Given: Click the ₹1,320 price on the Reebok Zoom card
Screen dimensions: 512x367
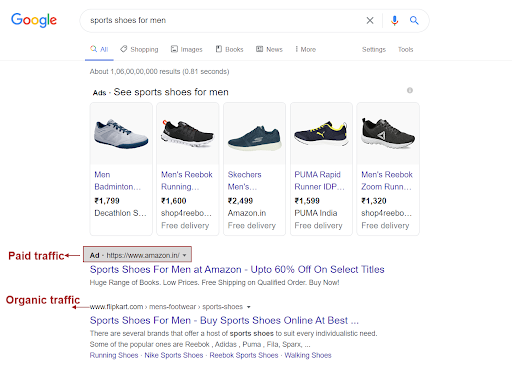Looking at the screenshot, I should 374,201.
